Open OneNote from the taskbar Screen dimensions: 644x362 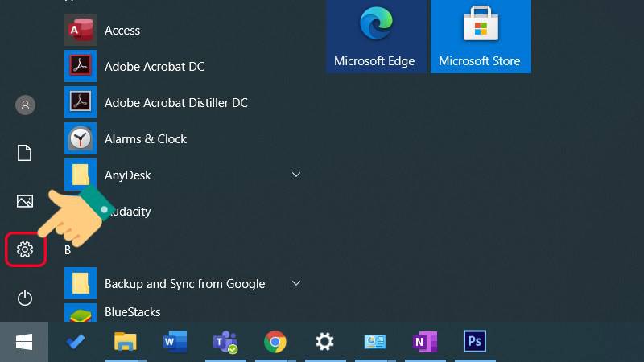(425, 341)
